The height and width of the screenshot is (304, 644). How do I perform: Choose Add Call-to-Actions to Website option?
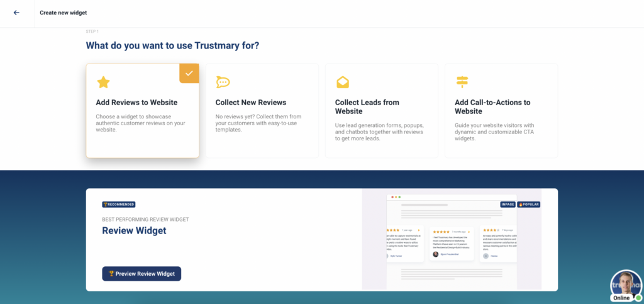501,111
